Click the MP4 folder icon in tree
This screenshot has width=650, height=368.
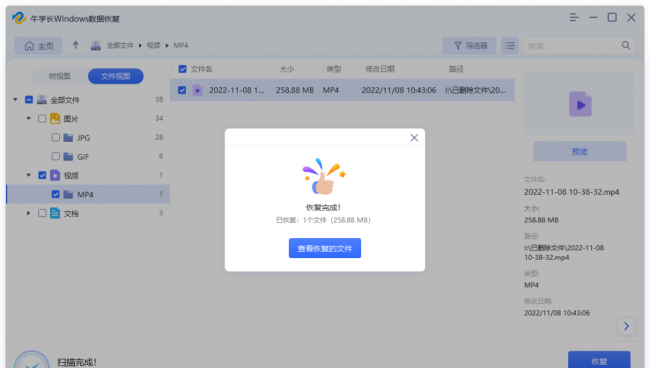pos(68,194)
